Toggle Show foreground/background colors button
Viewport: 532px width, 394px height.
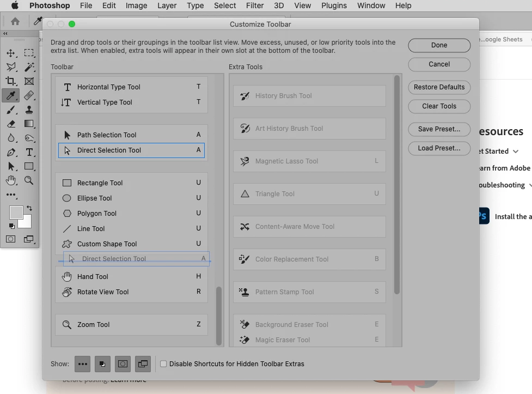pos(102,364)
